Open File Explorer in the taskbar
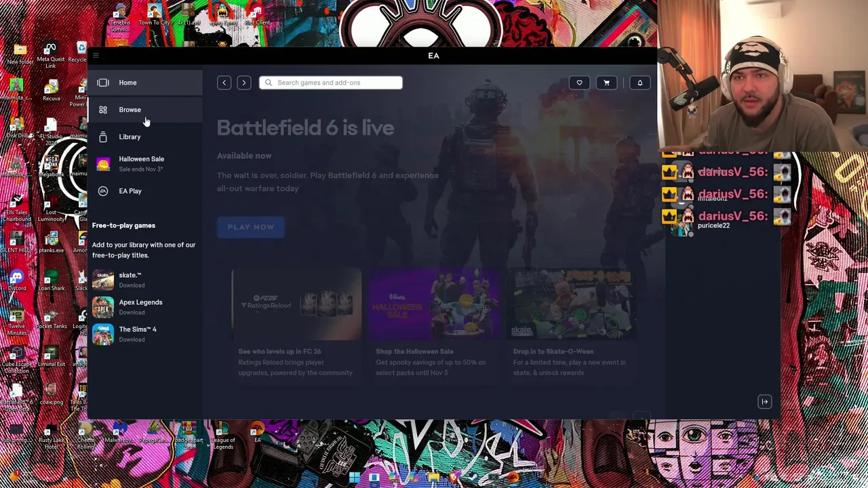 pyautogui.click(x=433, y=478)
